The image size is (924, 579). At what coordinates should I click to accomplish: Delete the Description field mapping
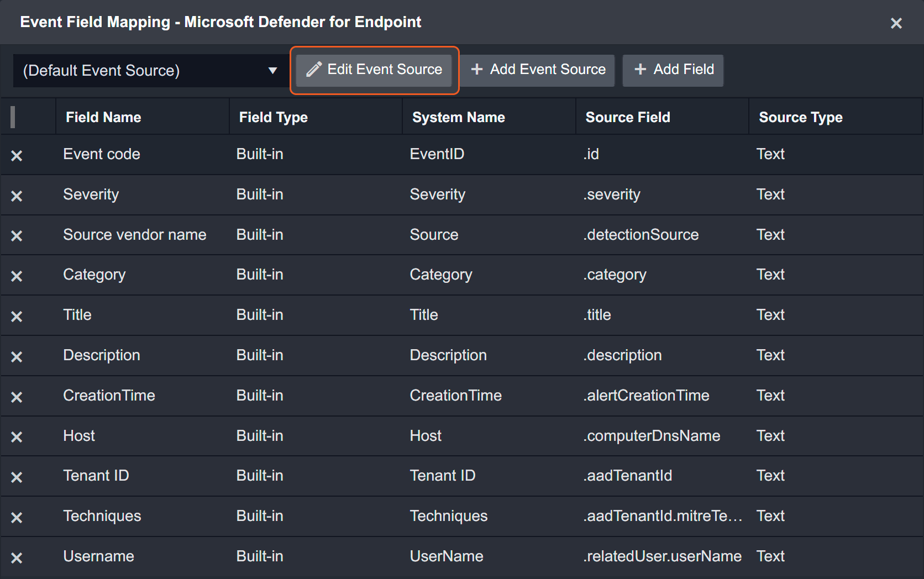point(17,357)
